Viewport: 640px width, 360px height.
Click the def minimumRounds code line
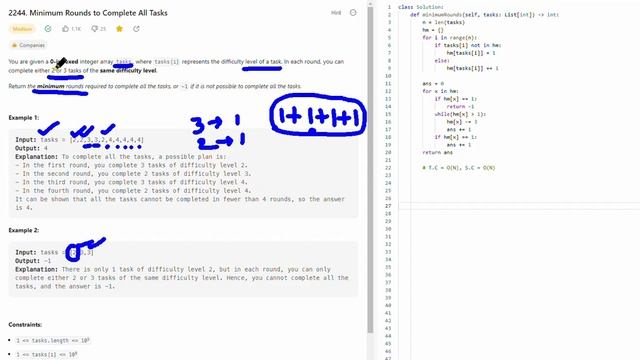pyautogui.click(x=484, y=15)
